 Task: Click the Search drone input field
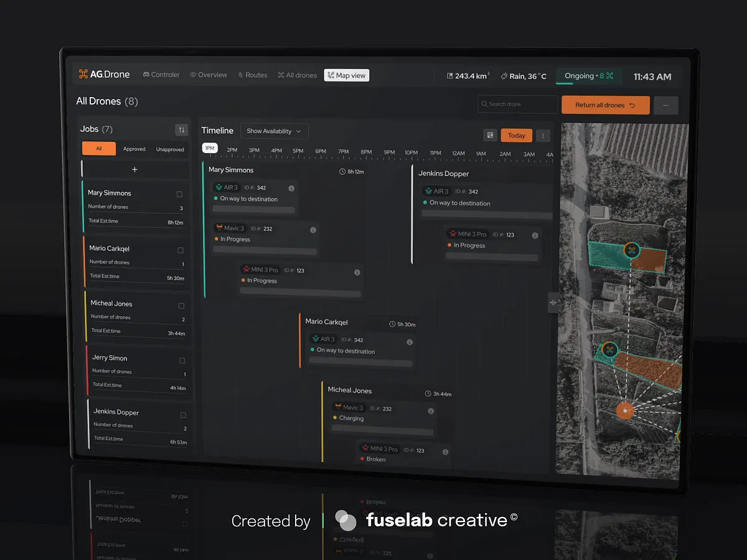pyautogui.click(x=517, y=104)
